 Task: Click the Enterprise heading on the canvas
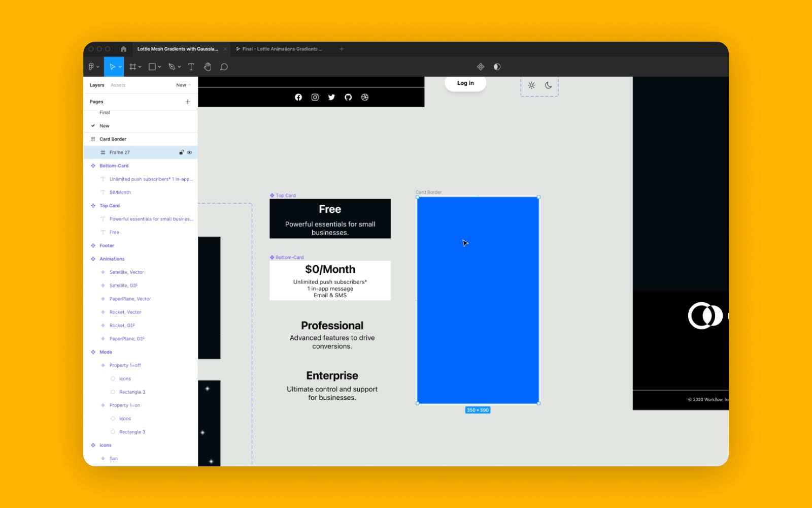tap(332, 375)
